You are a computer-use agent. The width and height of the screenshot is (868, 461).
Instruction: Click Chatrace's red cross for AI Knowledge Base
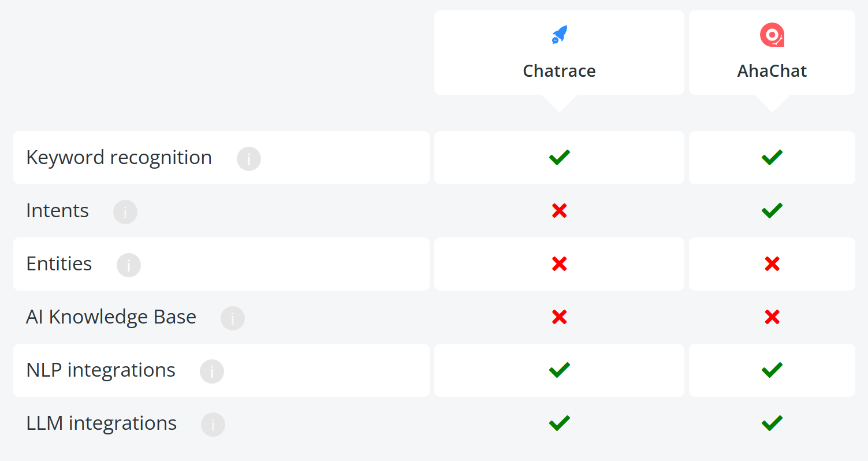pyautogui.click(x=559, y=317)
